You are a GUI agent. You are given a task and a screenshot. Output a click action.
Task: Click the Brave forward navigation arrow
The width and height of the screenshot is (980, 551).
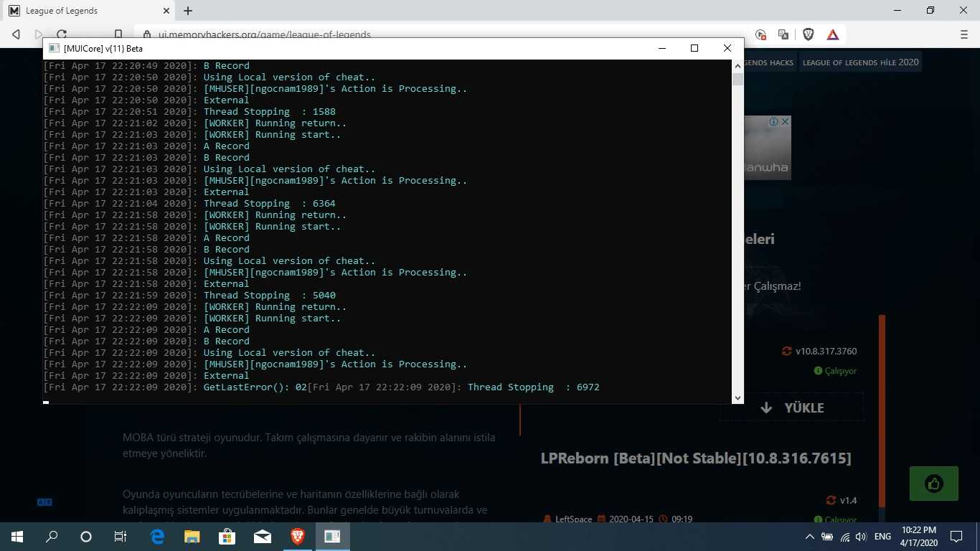point(39,34)
